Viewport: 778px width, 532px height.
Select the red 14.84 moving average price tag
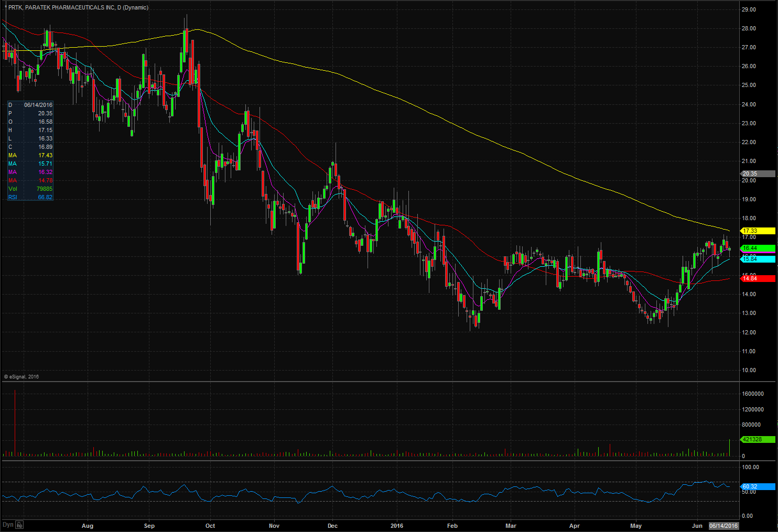[x=758, y=278]
